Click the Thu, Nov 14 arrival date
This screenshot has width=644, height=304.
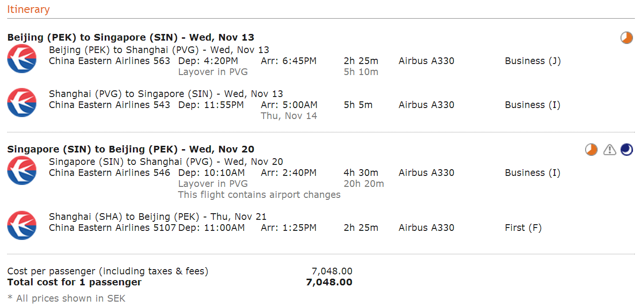click(289, 116)
